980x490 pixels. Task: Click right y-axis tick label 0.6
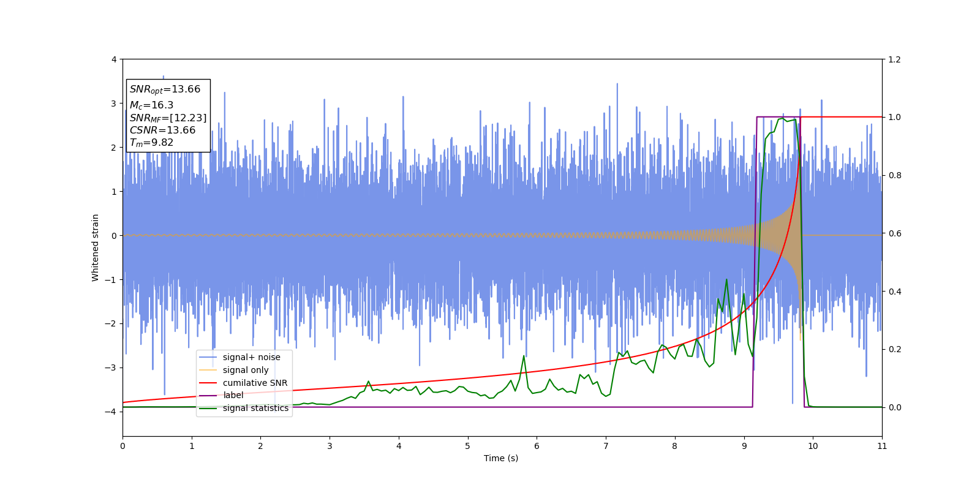[894, 233]
